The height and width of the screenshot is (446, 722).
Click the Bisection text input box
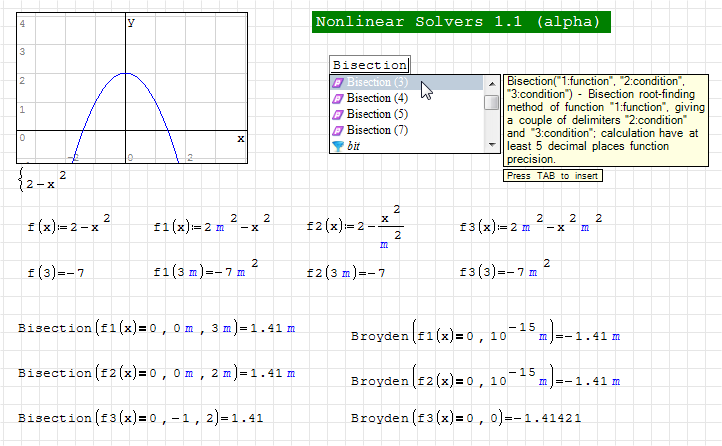369,65
